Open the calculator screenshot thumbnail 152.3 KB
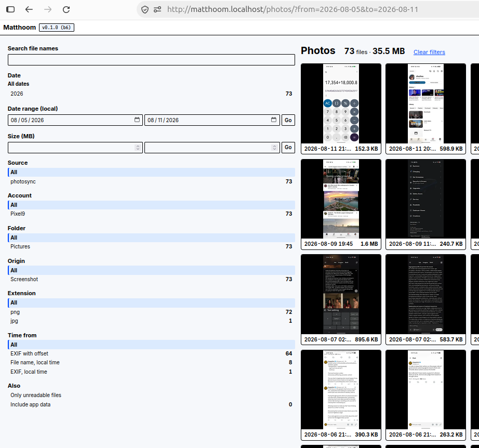 click(341, 108)
